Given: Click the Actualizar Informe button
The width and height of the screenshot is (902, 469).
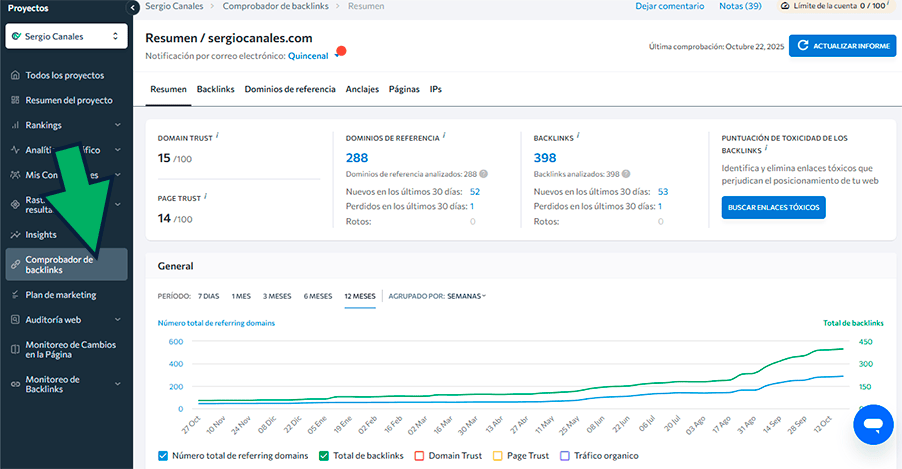Looking at the screenshot, I should (842, 46).
